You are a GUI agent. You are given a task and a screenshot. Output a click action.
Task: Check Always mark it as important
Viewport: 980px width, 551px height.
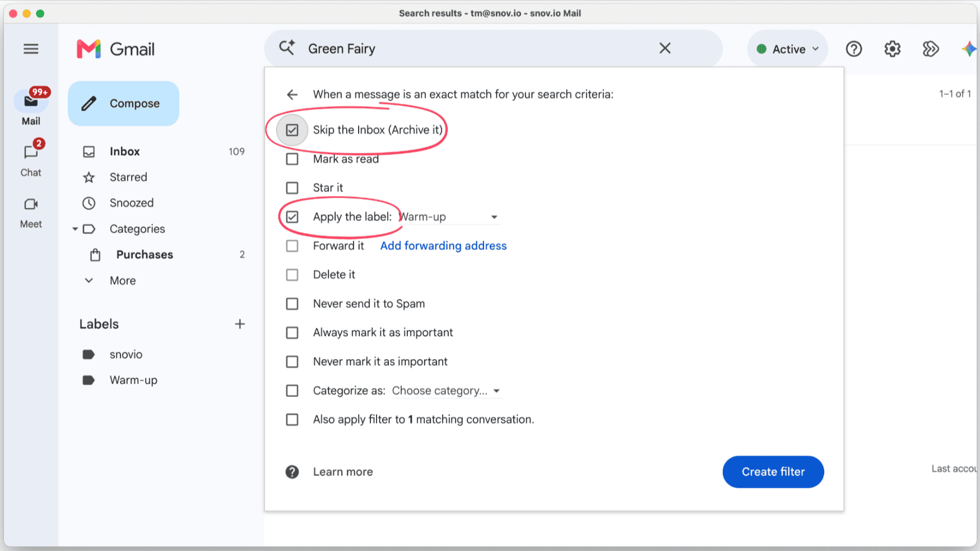click(x=292, y=333)
